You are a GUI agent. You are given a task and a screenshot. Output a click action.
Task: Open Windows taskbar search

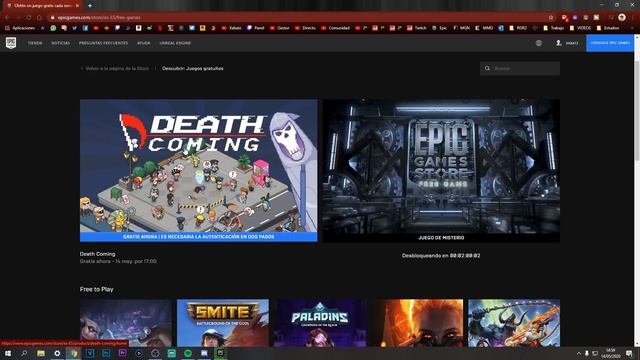(24, 353)
